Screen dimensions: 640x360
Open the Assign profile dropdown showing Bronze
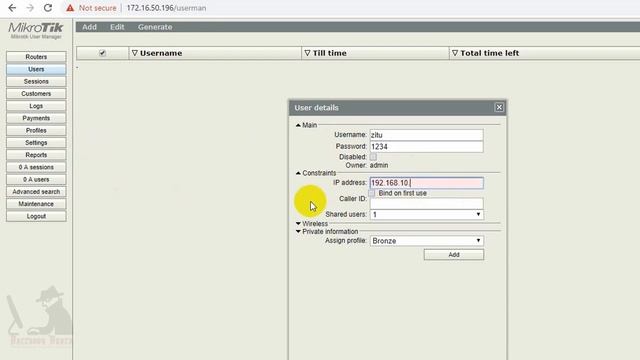tap(426, 241)
